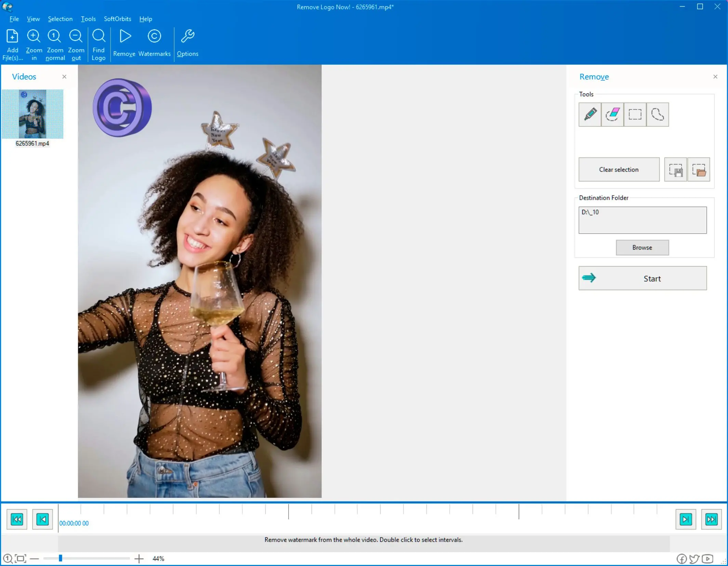This screenshot has width=728, height=566.
Task: Select the Lasso selection tool
Action: point(657,114)
